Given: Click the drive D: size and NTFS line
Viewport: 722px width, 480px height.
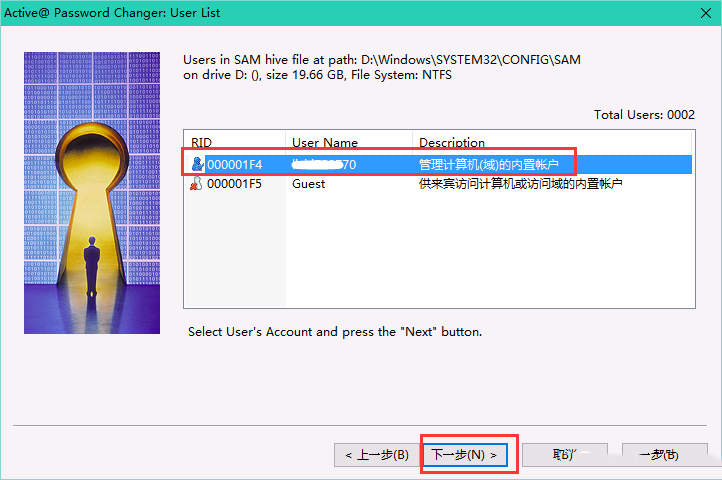Looking at the screenshot, I should point(317,75).
